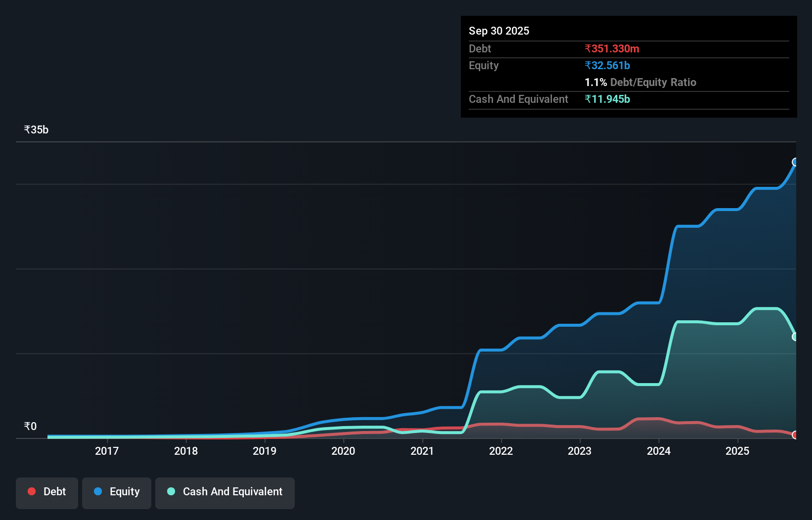Viewport: 812px width, 520px height.
Task: Click the ₹35b gridline axis label
Action: click(x=36, y=129)
